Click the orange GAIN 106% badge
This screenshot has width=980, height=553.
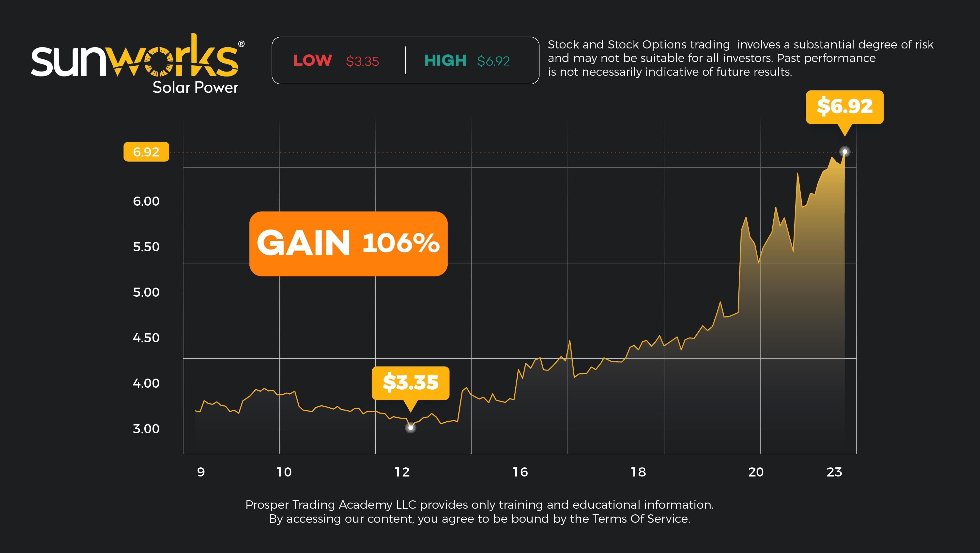(348, 243)
